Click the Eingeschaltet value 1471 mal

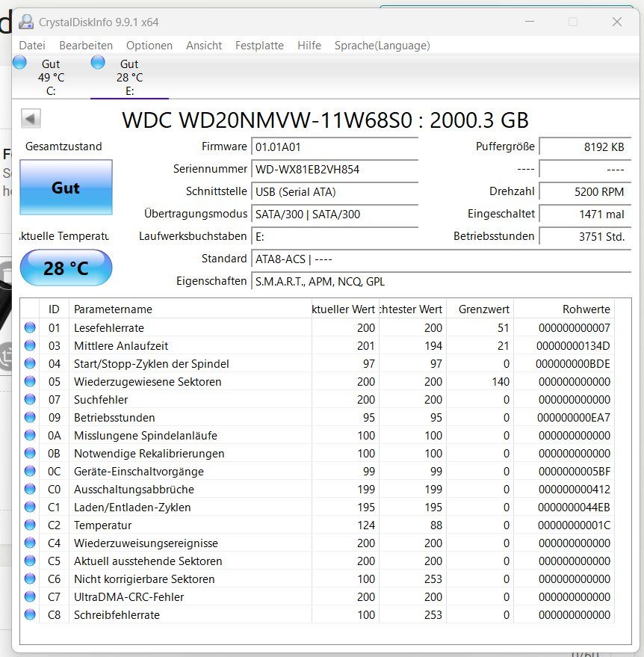pyautogui.click(x=584, y=214)
